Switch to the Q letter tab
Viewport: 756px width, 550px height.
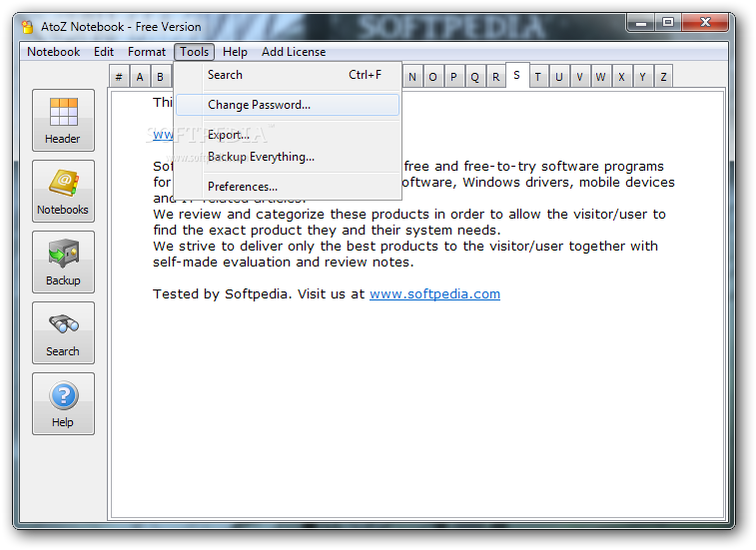[475, 77]
